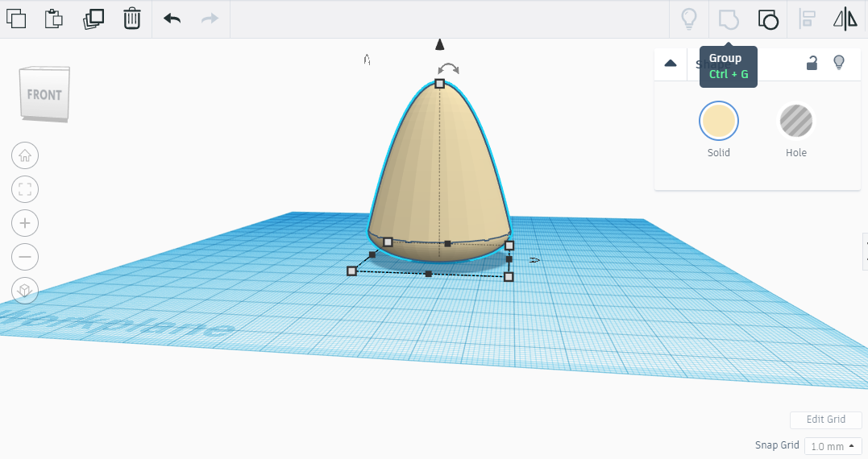Zoom out with minus button

pyautogui.click(x=25, y=257)
